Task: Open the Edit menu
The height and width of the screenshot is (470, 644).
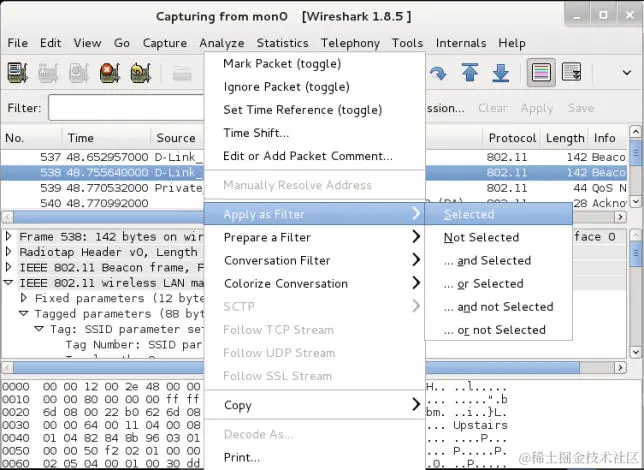Action: [x=51, y=43]
